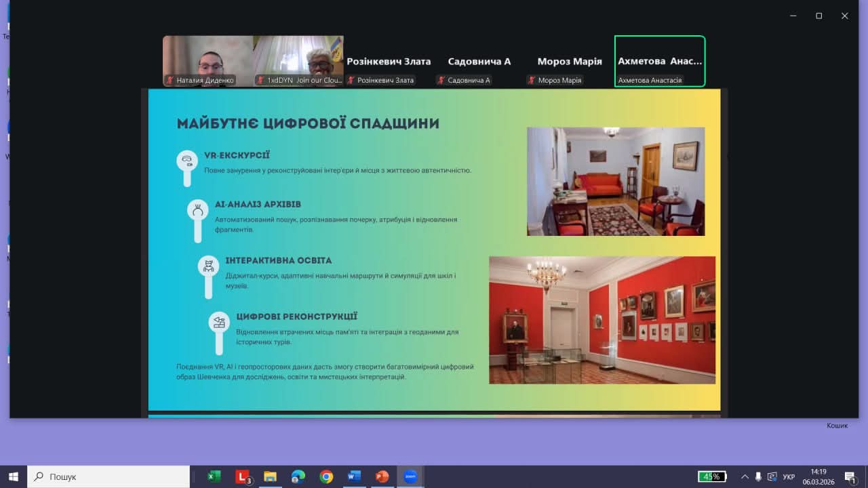Click the 1xdDYN participant video tile
Screen dimensions: 868x488
coord(298,61)
